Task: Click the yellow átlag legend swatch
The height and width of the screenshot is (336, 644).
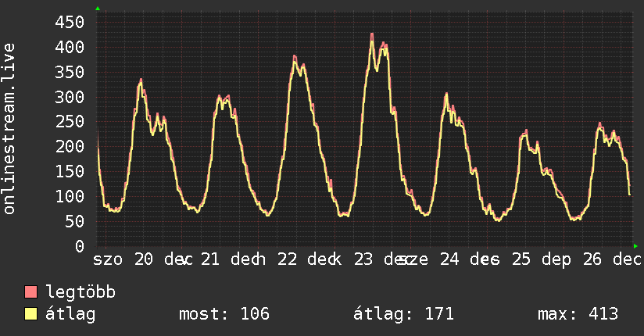Action: point(30,314)
